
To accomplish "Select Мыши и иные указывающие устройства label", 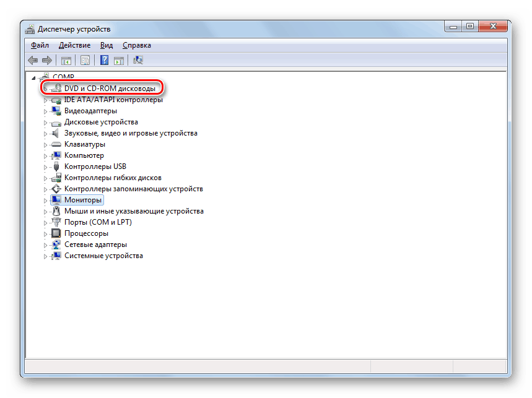I will 134,211.
